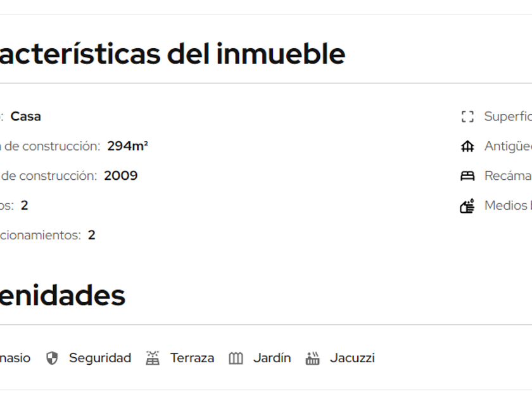Click the Jacuzzi amenity icon
The height and width of the screenshot is (399, 532).
(x=312, y=358)
